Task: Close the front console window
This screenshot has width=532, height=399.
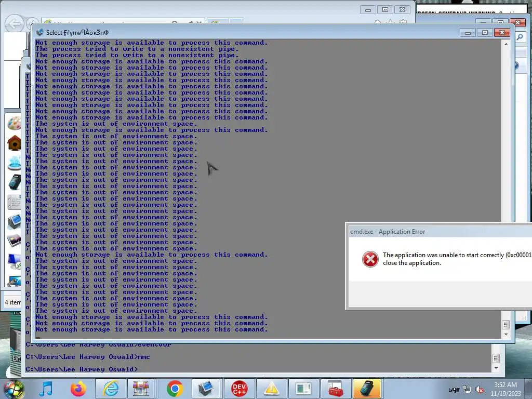Action: (502, 33)
